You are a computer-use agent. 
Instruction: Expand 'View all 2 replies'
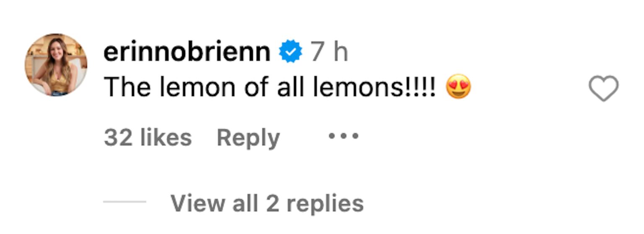coord(267,203)
